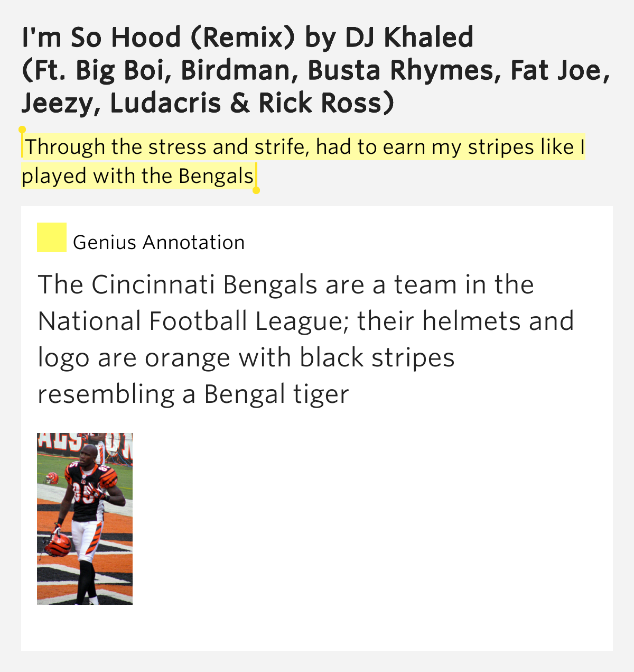
Task: Click the highlighted words "played with the Bengals"
Action: [137, 176]
